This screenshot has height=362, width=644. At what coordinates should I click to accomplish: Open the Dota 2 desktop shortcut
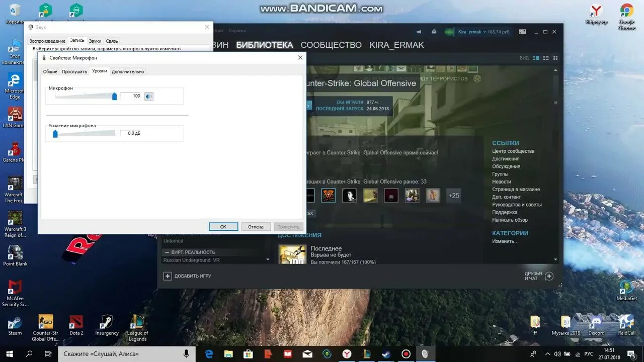tap(76, 325)
